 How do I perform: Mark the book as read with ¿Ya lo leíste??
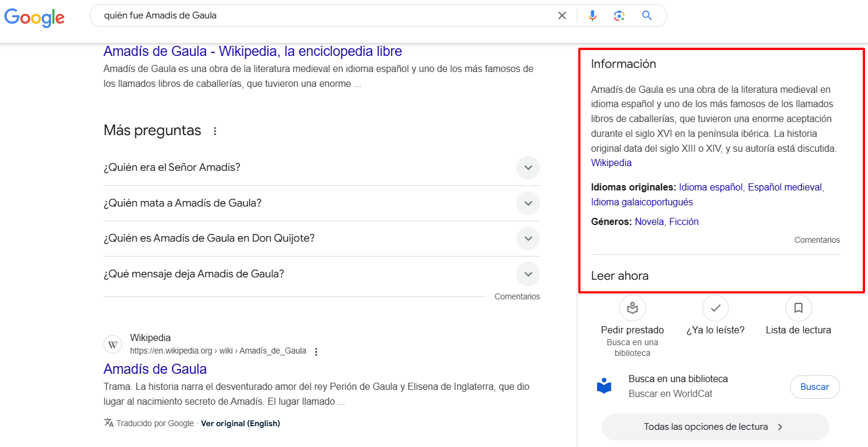[715, 308]
